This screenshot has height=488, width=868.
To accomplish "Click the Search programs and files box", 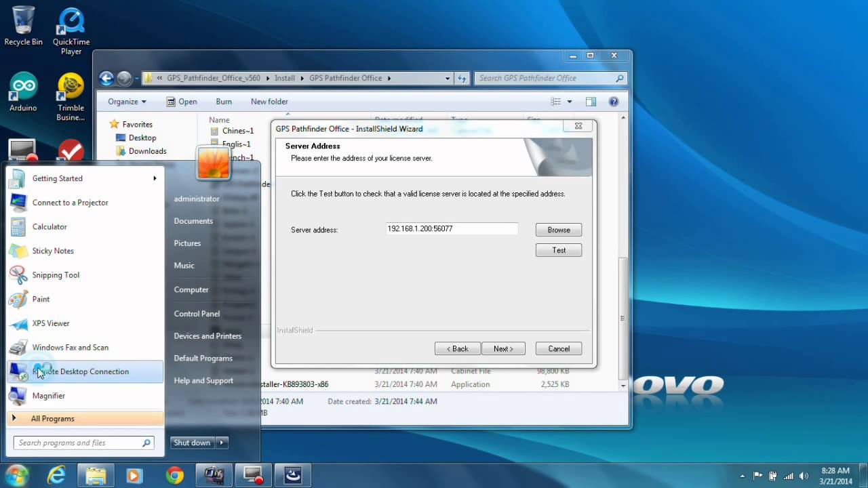I will (x=84, y=443).
